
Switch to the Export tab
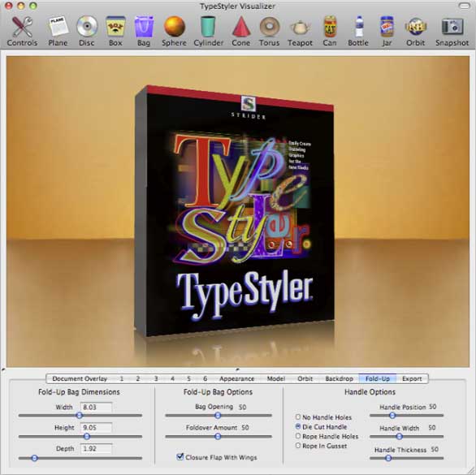coord(412,378)
